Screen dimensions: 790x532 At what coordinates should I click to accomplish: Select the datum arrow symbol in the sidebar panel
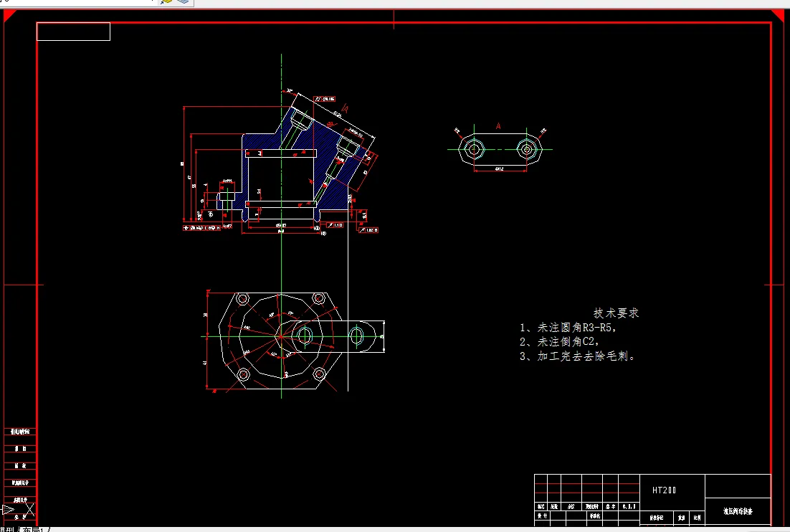coord(10,509)
